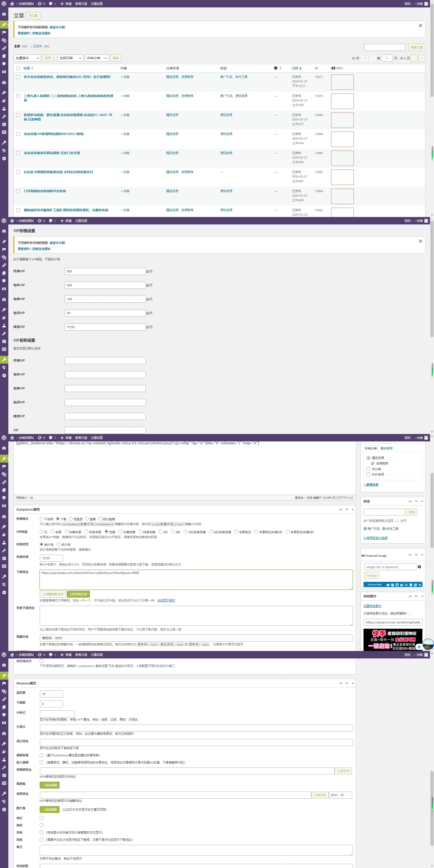Click the 筛选 button

(115, 58)
